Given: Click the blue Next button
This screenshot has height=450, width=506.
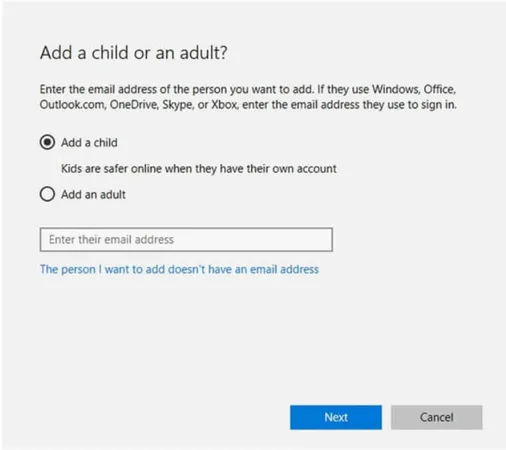Looking at the screenshot, I should [336, 417].
